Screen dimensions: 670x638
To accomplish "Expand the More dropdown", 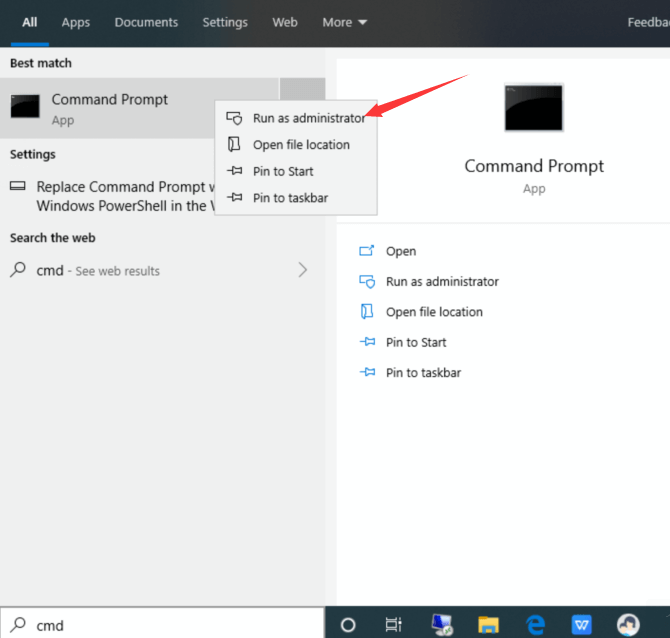I will tap(344, 22).
